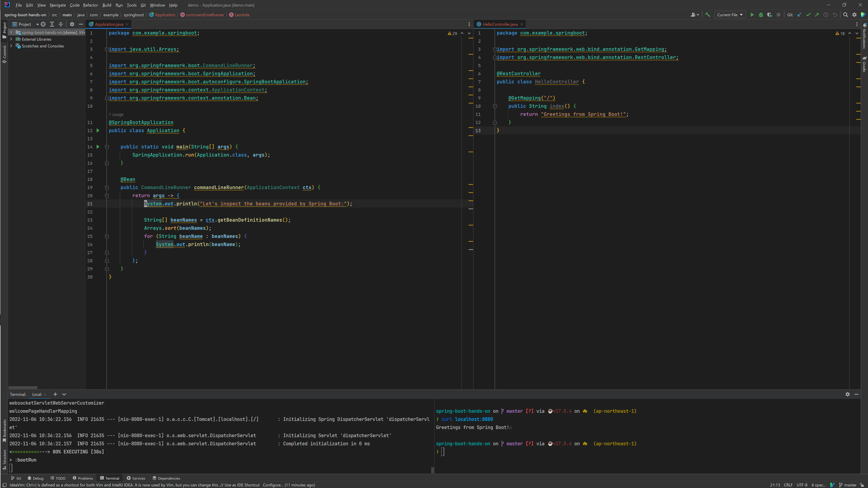The image size is (868, 488).
Task: Open the Build menu
Action: pos(107,5)
